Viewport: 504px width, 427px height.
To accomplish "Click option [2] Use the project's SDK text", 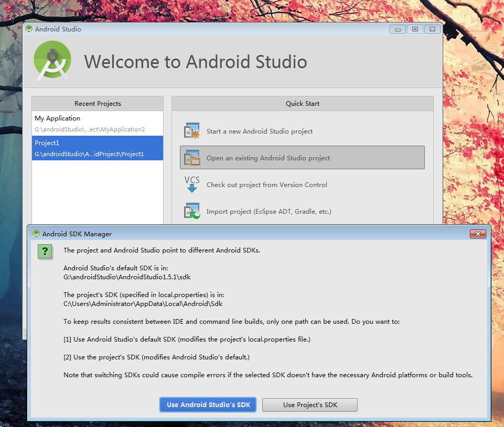I will point(156,357).
